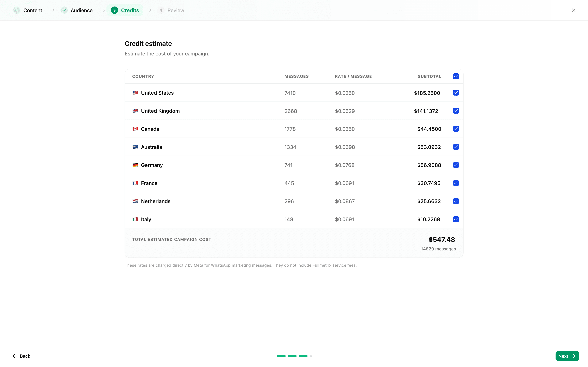Click the Italy country name
This screenshot has width=588, height=367.
(146, 219)
